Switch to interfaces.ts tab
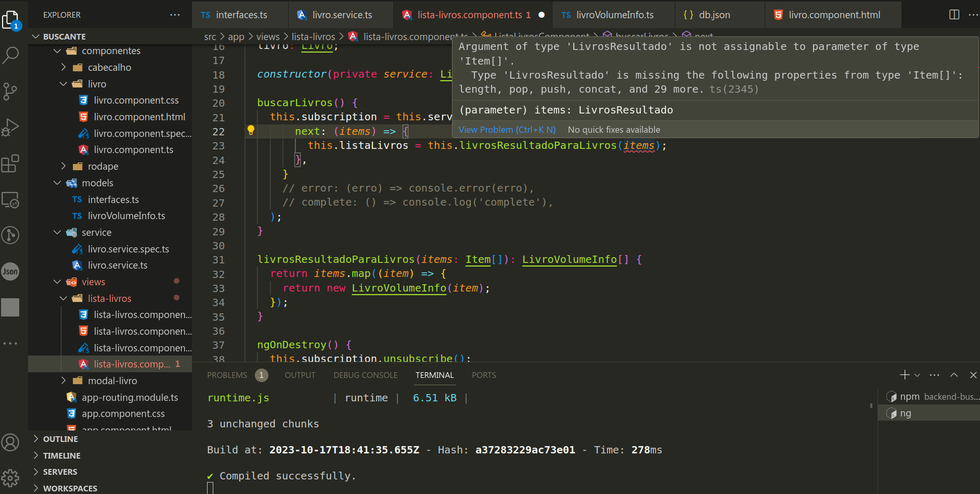 coord(240,15)
